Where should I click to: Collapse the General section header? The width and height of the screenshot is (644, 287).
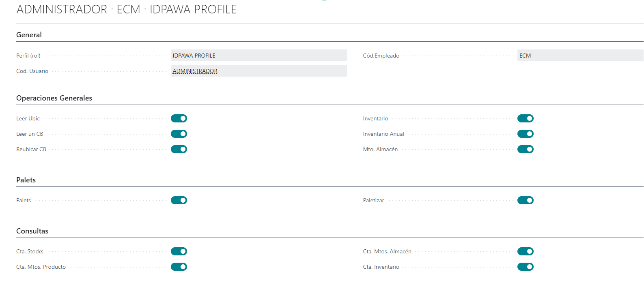[29, 35]
